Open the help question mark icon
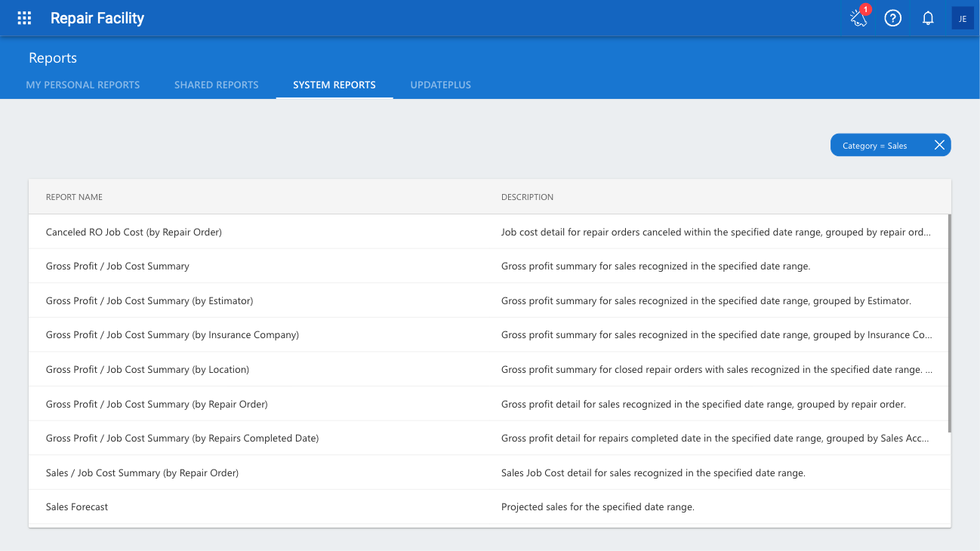980x551 pixels. pyautogui.click(x=893, y=18)
